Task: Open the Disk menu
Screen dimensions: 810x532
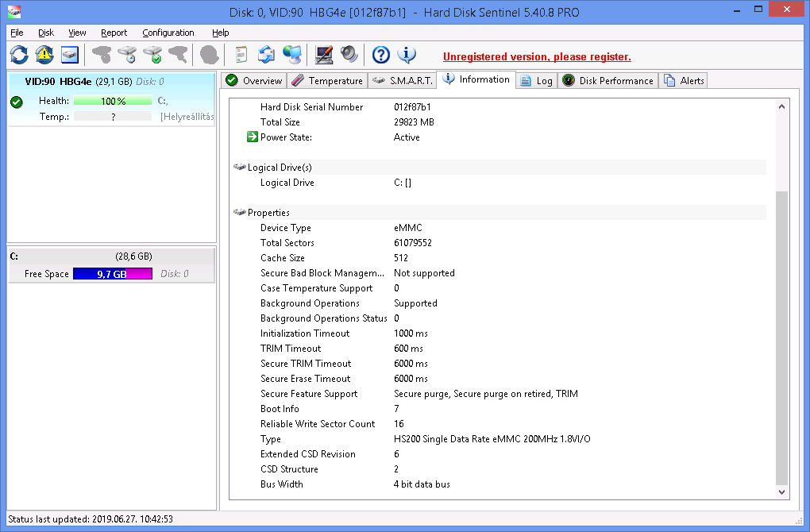Action: point(46,33)
